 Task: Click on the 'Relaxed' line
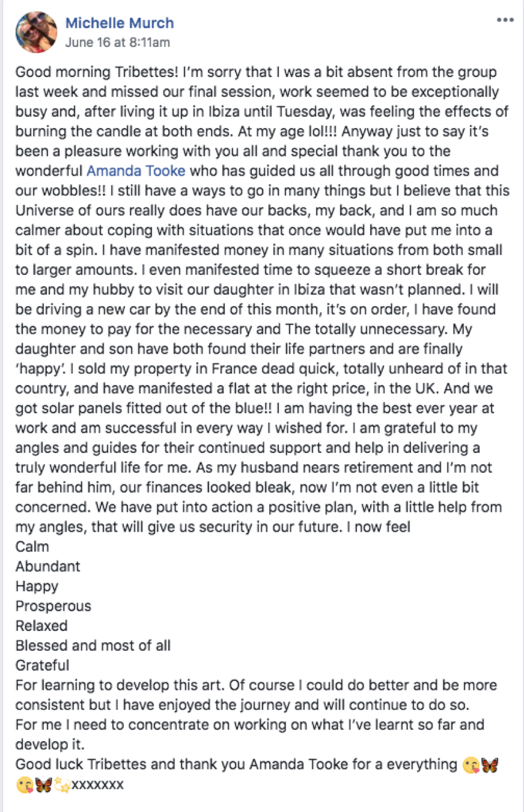(41, 626)
